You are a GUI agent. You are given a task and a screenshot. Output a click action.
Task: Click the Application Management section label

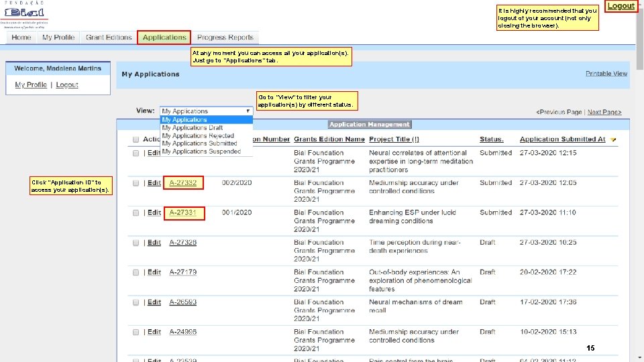click(x=370, y=125)
